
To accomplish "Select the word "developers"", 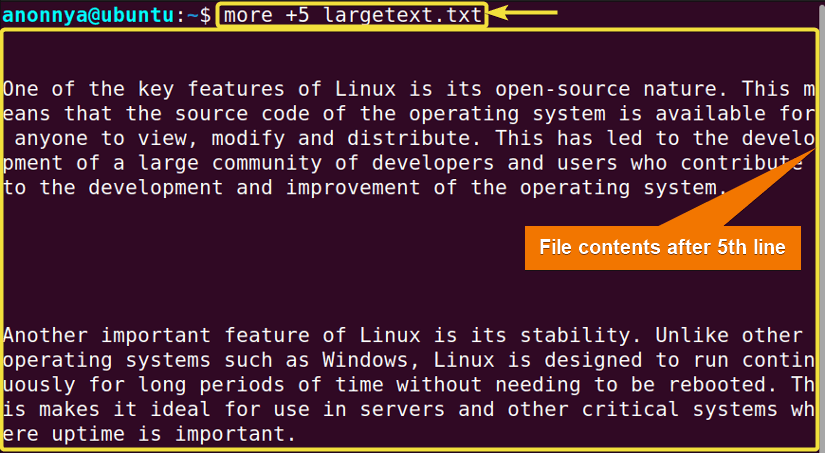I will (x=433, y=164).
